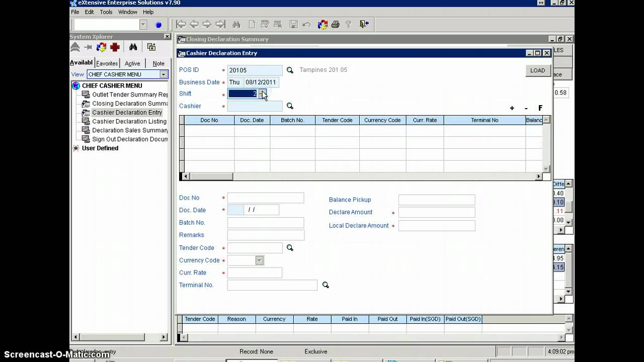
Task: Jump to last record toolbar arrow
Action: 220,24
